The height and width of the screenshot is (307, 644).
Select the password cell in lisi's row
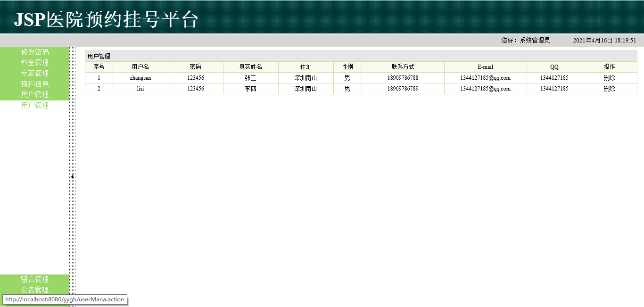[196, 89]
